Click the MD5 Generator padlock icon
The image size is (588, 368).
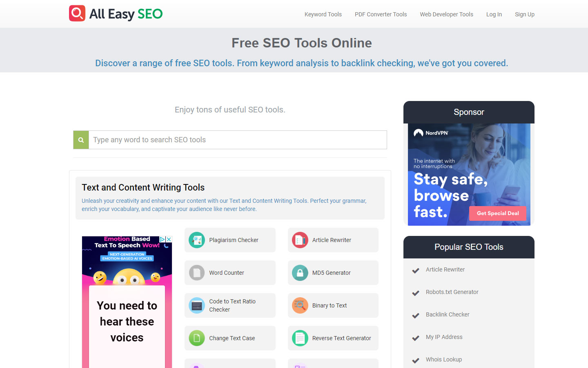(300, 273)
